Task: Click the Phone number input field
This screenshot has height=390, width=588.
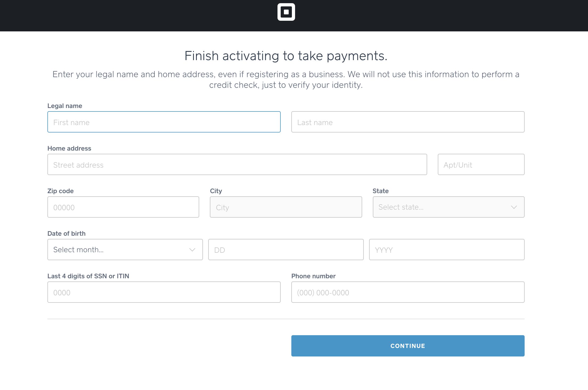Action: 408,292
